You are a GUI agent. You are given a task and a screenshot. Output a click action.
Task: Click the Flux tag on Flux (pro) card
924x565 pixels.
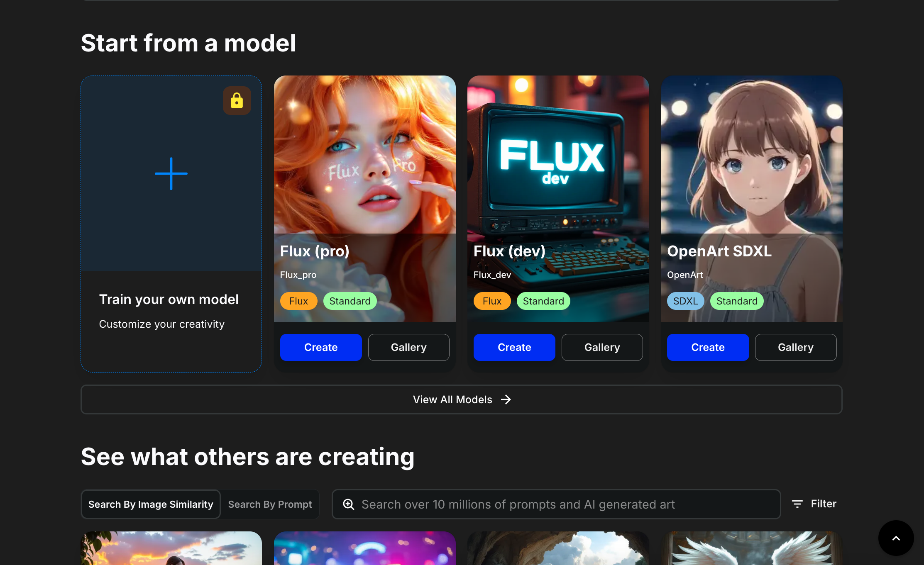[x=298, y=301]
